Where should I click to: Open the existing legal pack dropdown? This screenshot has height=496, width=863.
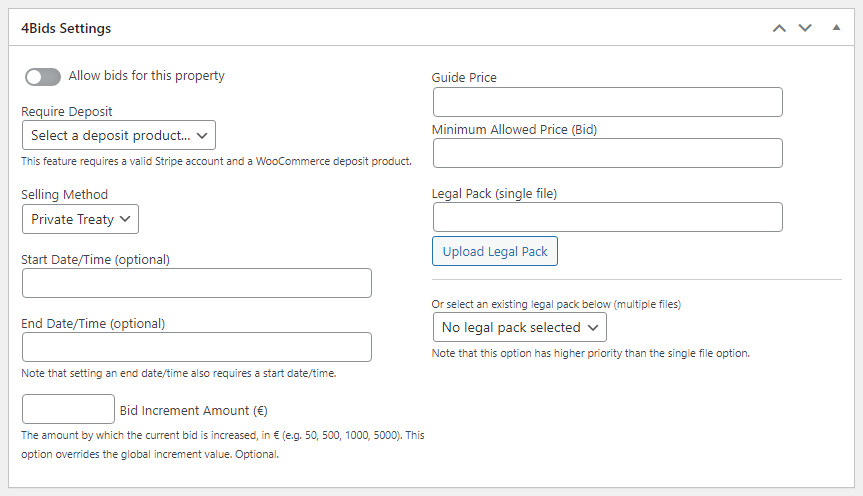(519, 327)
